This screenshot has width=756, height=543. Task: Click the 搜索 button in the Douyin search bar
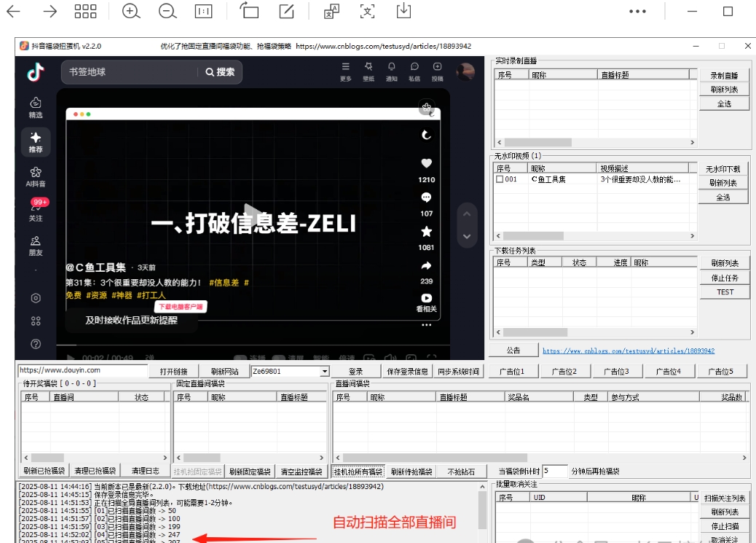220,72
